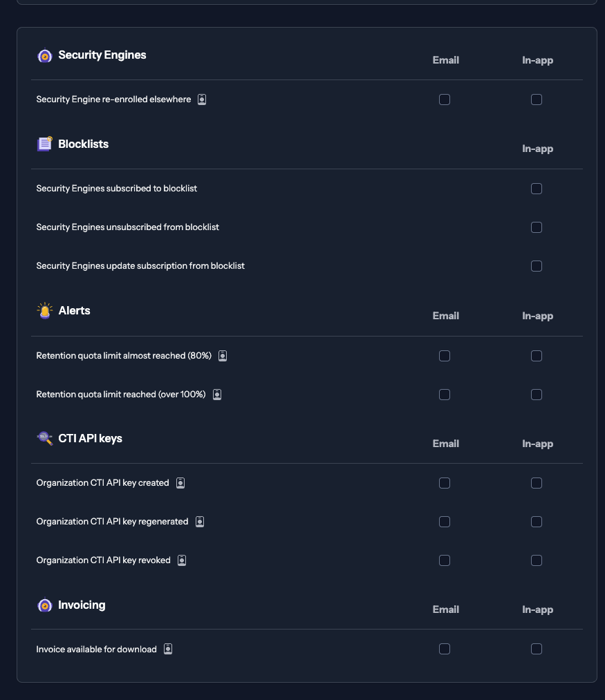Enable email notification for Invoice available for download
605x700 pixels.
click(x=445, y=649)
